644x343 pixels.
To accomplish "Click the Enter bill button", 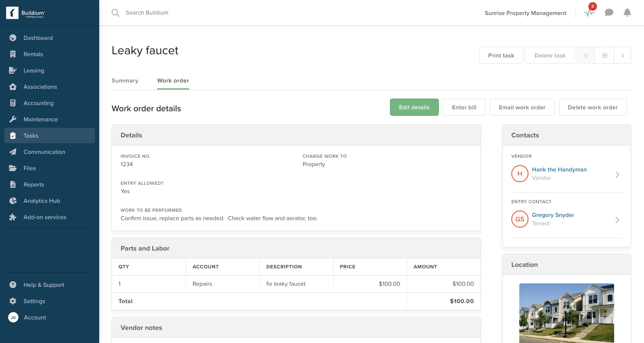I will (464, 107).
